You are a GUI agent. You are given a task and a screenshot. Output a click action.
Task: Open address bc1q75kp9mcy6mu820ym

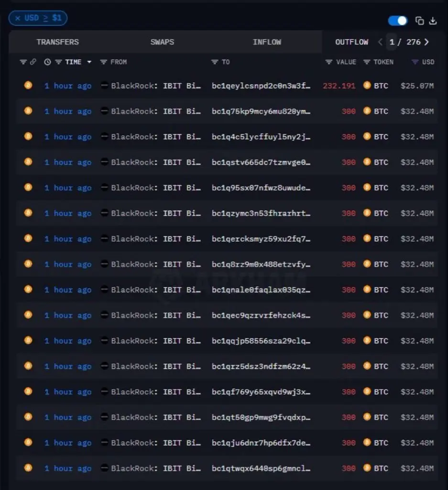(x=261, y=111)
